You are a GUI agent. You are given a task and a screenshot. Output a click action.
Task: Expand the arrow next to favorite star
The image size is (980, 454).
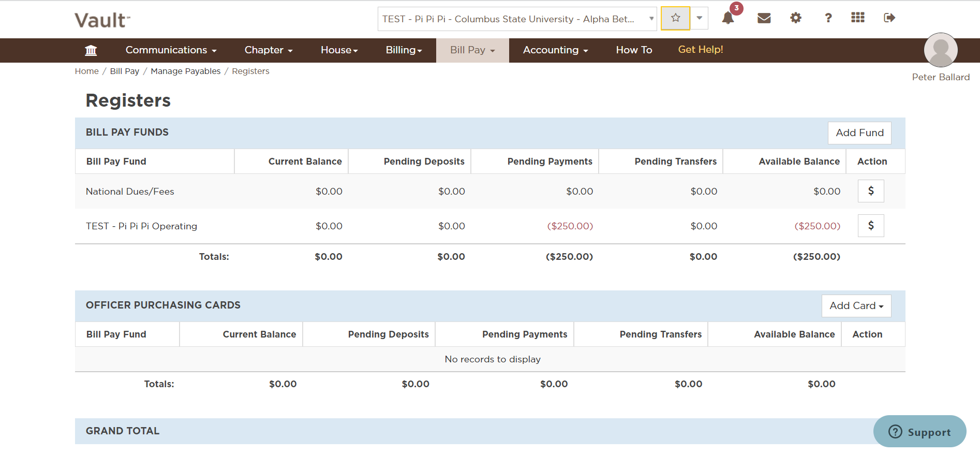click(x=699, y=18)
